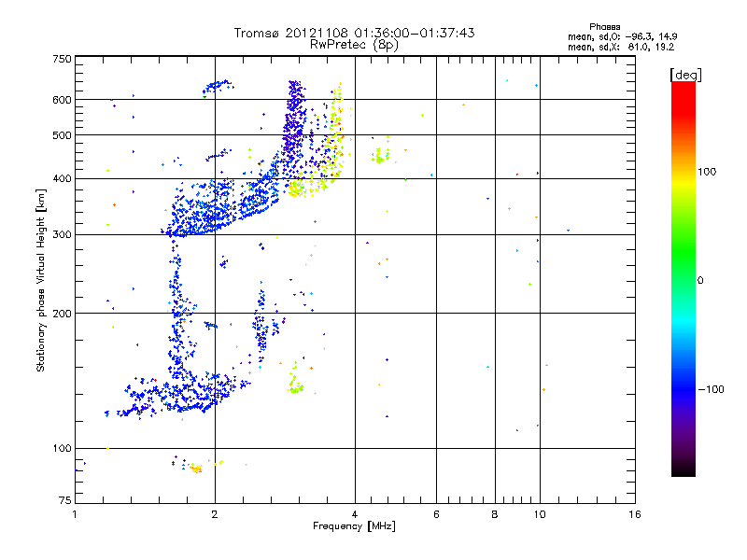Click the 'mean, sd,O: -96.3, 14.9' line

pos(622,36)
